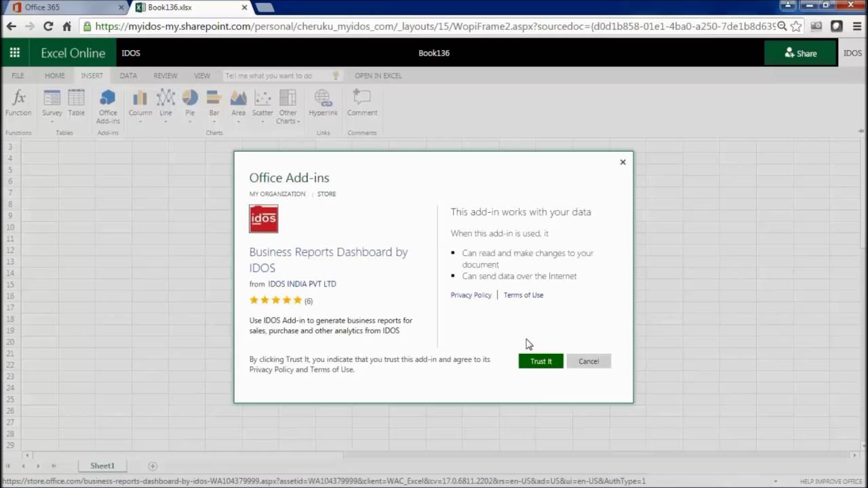The height and width of the screenshot is (488, 868).
Task: Click the IDOS breadcrumb in header
Action: click(x=131, y=53)
